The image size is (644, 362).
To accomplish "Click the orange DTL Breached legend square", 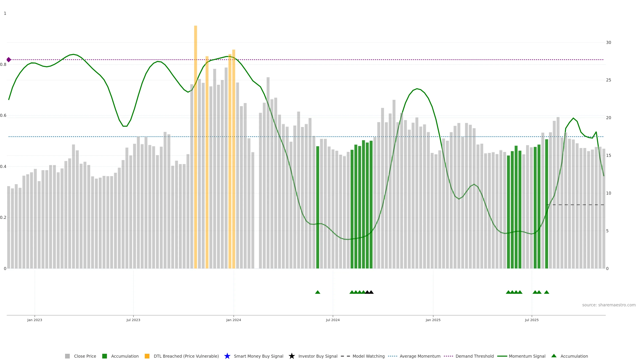I will pos(147,356).
